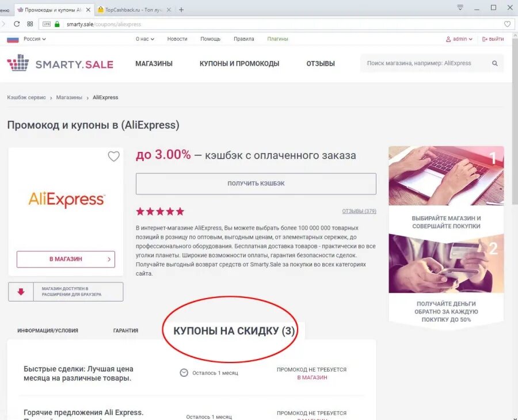The height and width of the screenshot is (420, 518).
Task: Open Купоны и промокоды menu item
Action: pos(239,63)
